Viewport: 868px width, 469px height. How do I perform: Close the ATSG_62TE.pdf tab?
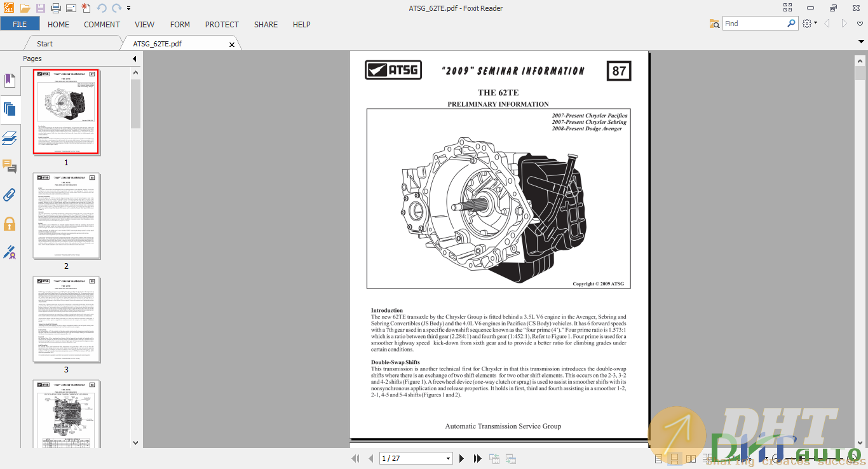pos(232,44)
